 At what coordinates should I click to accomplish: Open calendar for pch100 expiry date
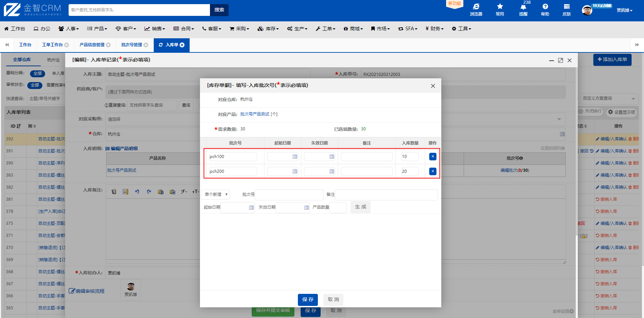(332, 157)
